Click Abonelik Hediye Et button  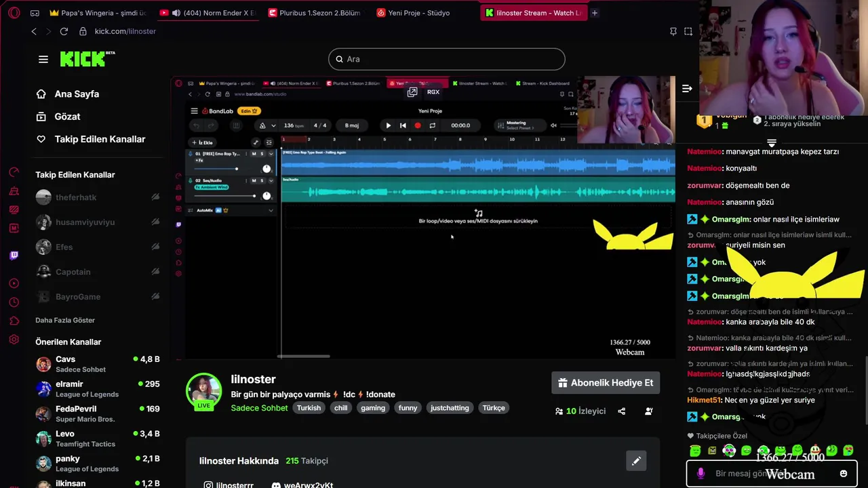tap(606, 383)
